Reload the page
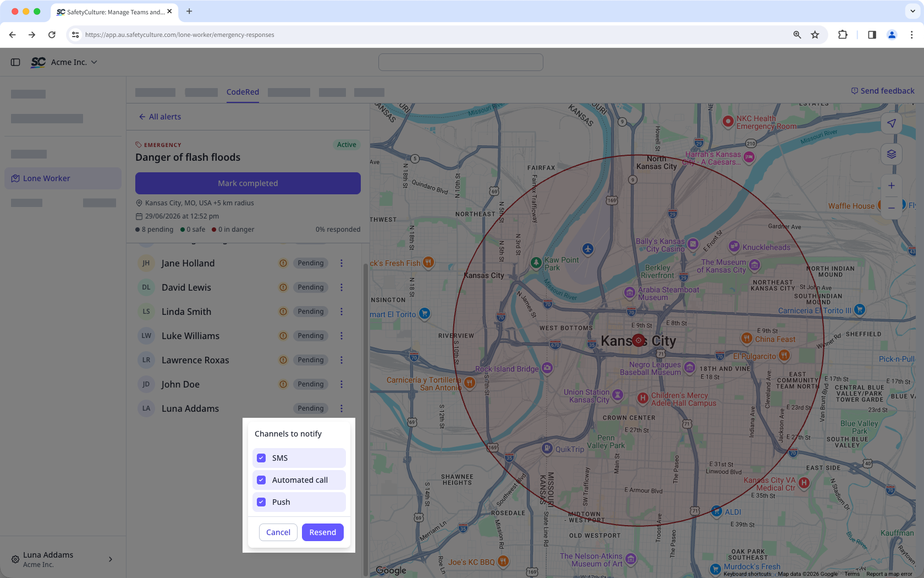Image resolution: width=924 pixels, height=578 pixels. pos(52,35)
